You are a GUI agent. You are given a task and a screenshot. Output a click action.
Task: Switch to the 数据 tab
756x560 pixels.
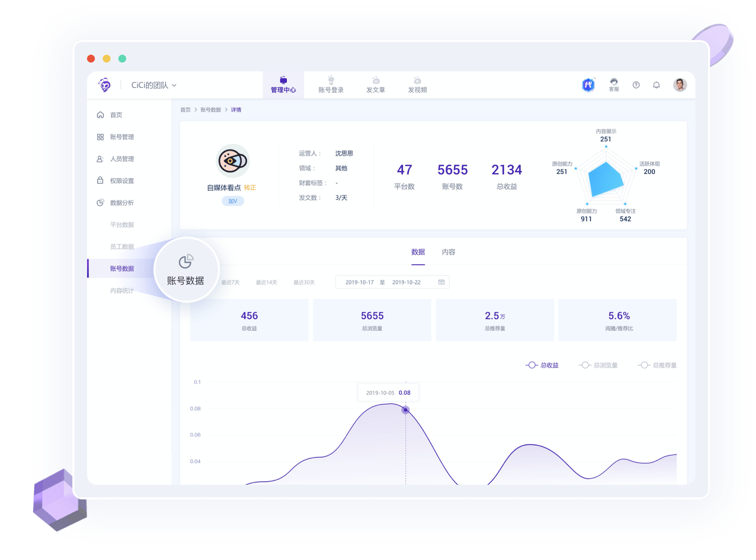(x=418, y=252)
